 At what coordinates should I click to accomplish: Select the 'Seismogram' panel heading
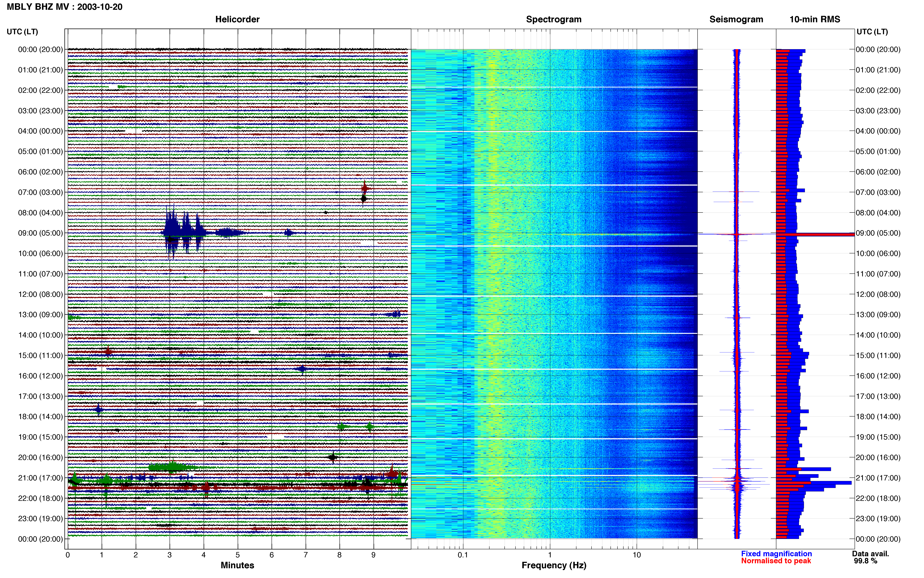coord(736,19)
